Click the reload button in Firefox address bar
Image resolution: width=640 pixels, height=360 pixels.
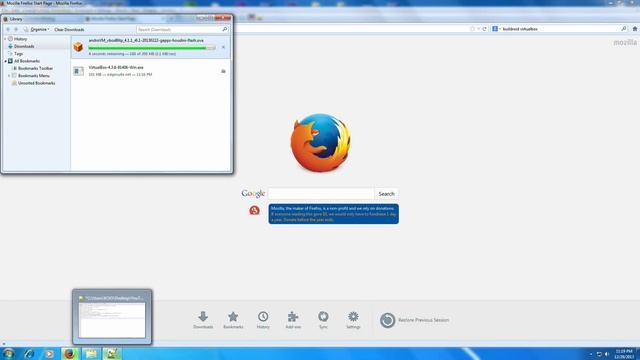click(484, 29)
